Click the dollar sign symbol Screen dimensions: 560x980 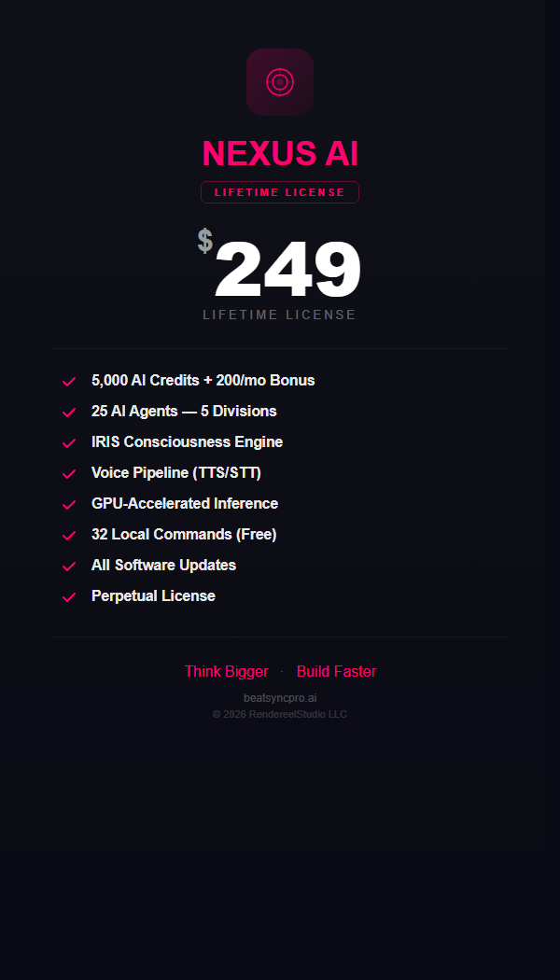click(x=205, y=241)
